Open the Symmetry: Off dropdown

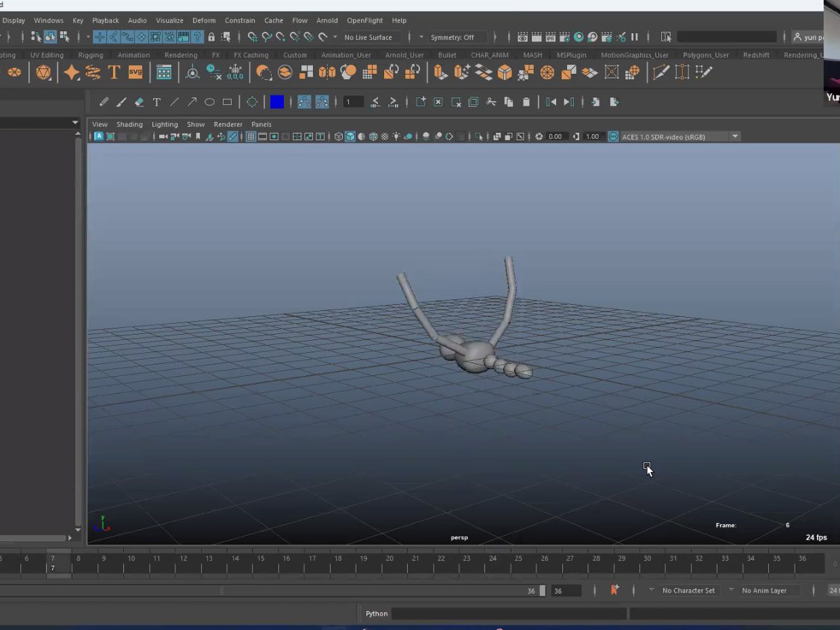click(x=452, y=37)
